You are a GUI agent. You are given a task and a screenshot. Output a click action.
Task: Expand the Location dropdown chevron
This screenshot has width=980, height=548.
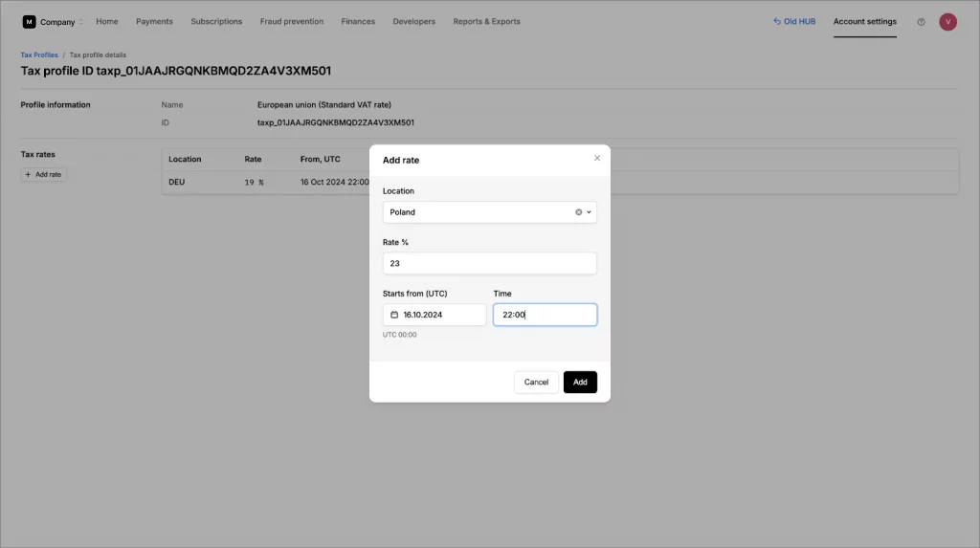pos(589,212)
